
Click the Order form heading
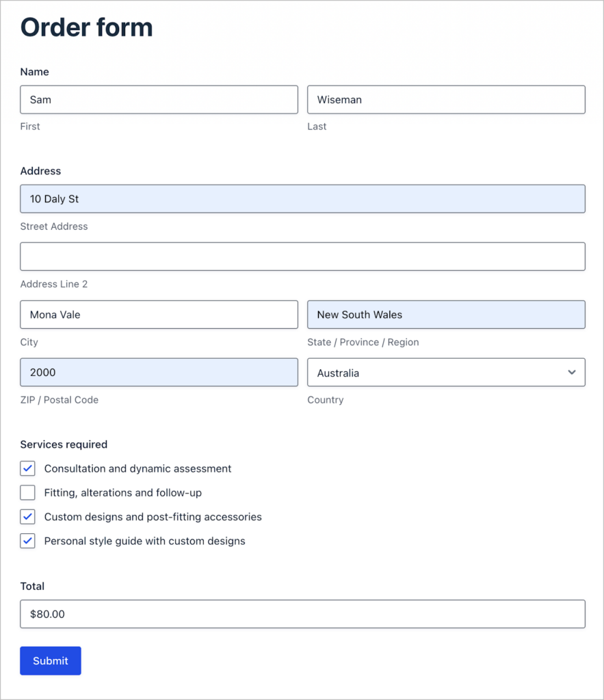(x=87, y=27)
